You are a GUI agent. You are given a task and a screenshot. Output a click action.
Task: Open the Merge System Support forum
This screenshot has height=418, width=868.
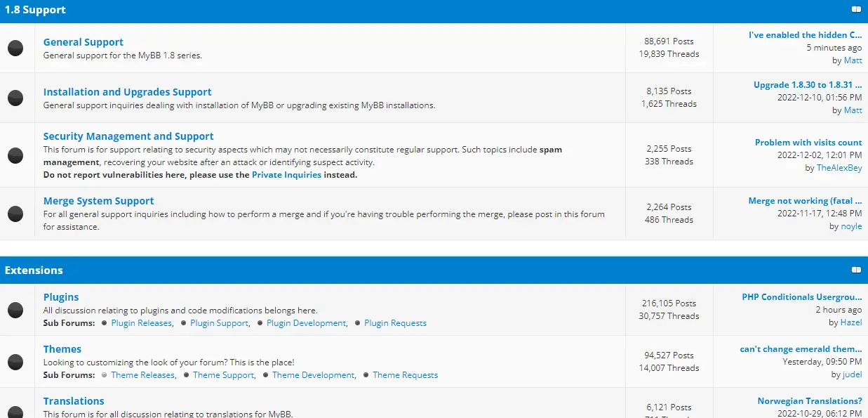tap(99, 201)
